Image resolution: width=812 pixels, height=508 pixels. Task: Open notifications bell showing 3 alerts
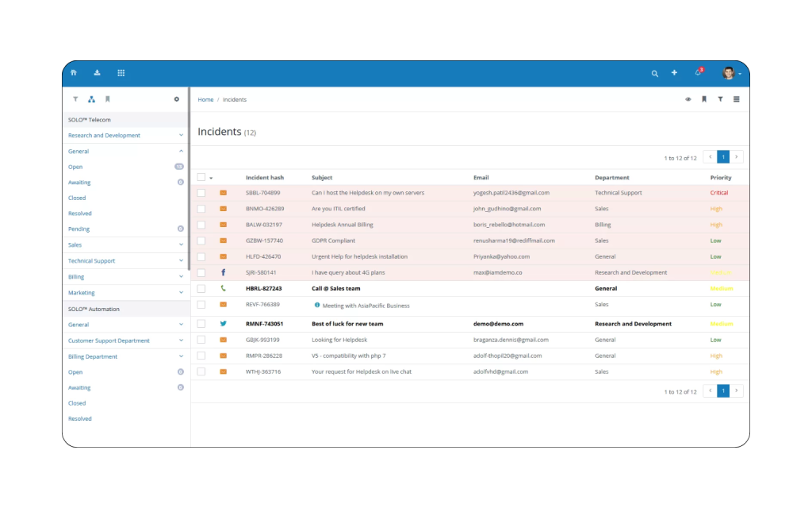click(697, 72)
